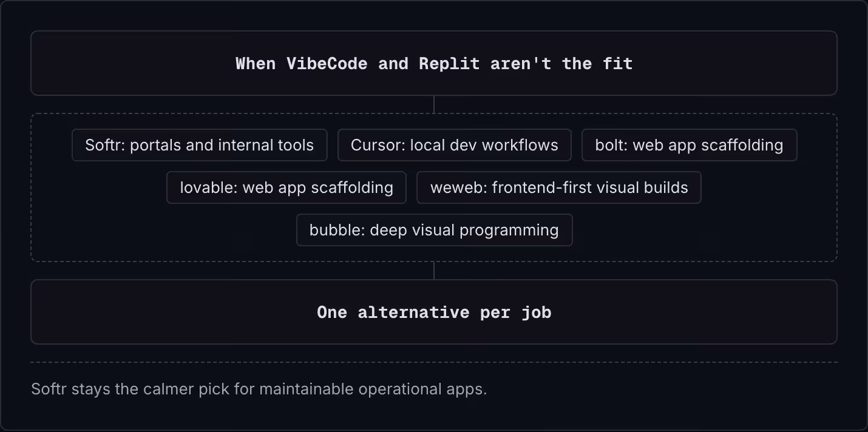Click the 'weweb: frontend-first visual builds' chip
The image size is (868, 432).
pyautogui.click(x=559, y=187)
